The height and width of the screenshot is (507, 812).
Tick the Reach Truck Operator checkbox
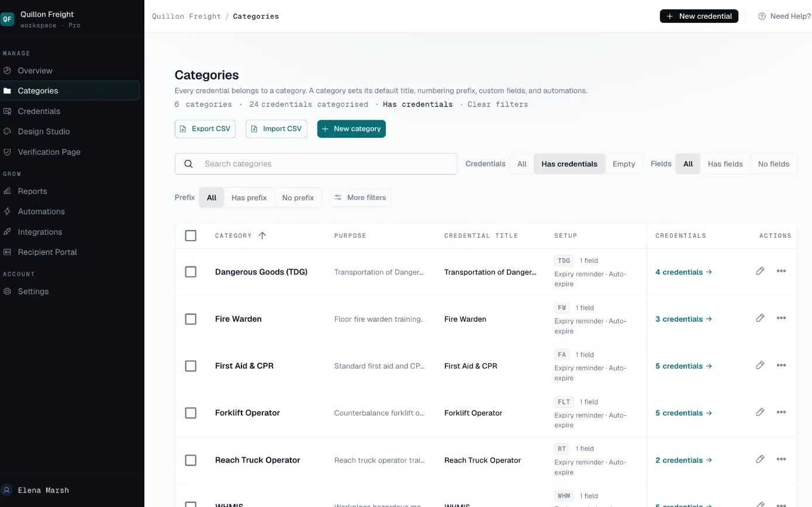[x=191, y=460]
